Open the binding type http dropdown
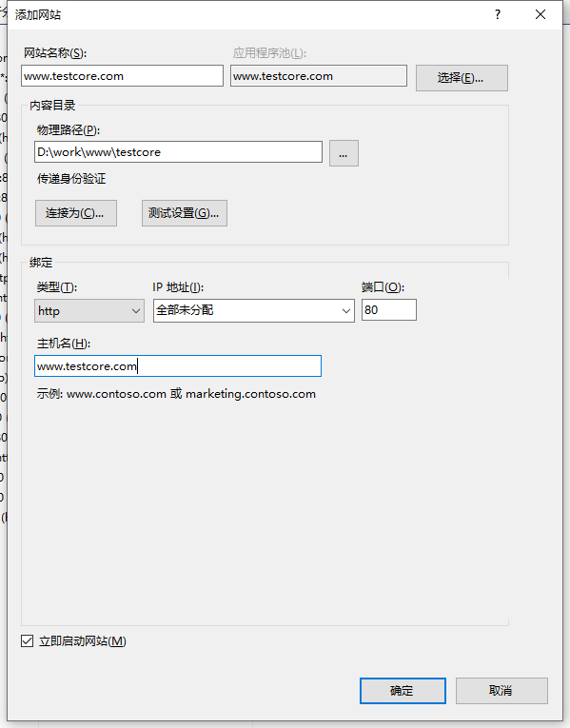570x728 pixels. (89, 310)
